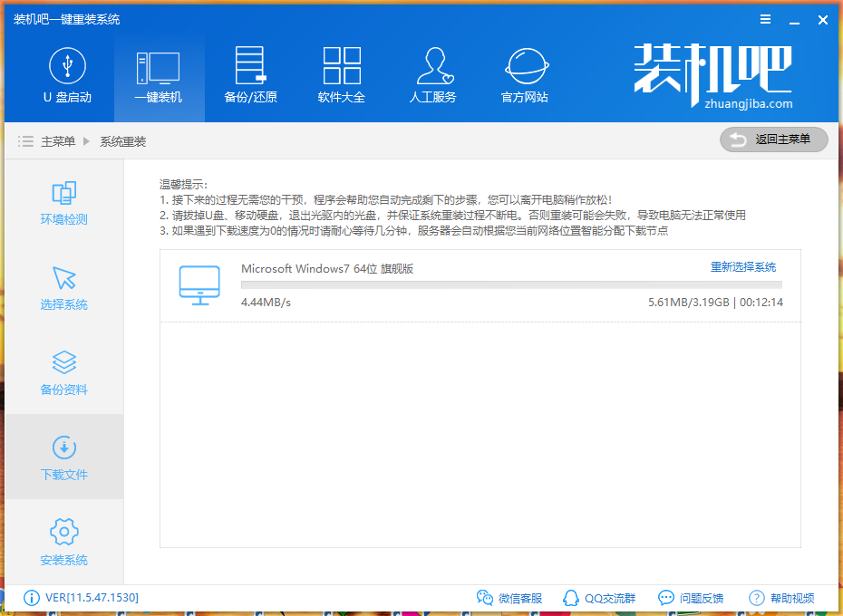
Task: Visit the 官方网站 official website
Action: click(525, 74)
